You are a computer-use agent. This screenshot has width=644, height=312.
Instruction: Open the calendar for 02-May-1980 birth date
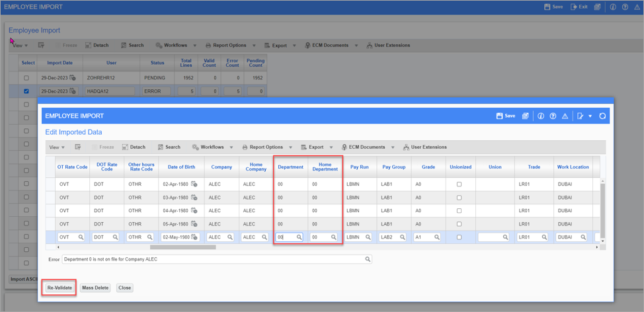(194, 237)
